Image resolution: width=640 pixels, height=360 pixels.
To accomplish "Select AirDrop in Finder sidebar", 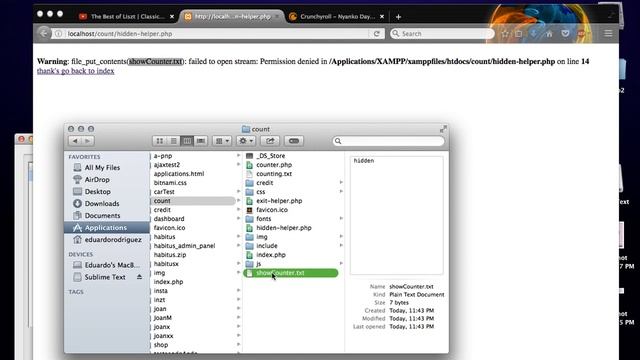I will point(97,179).
